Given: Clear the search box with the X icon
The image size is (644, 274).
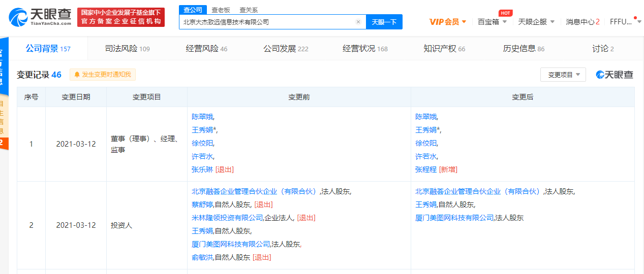Looking at the screenshot, I should click(x=358, y=22).
